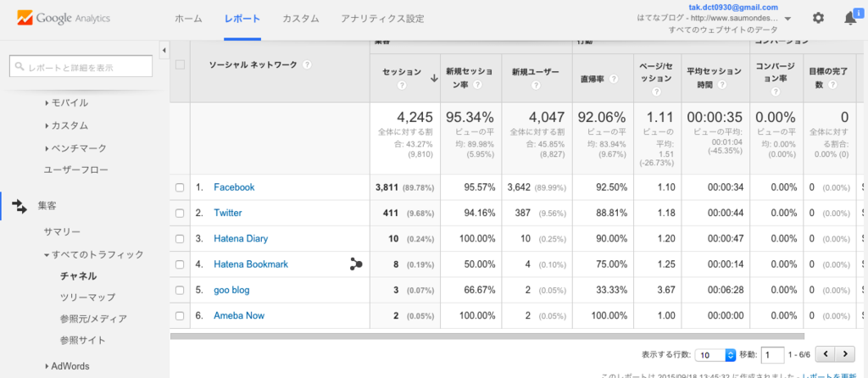Click the 移動 page number field
The image size is (868, 378).
coord(773,355)
